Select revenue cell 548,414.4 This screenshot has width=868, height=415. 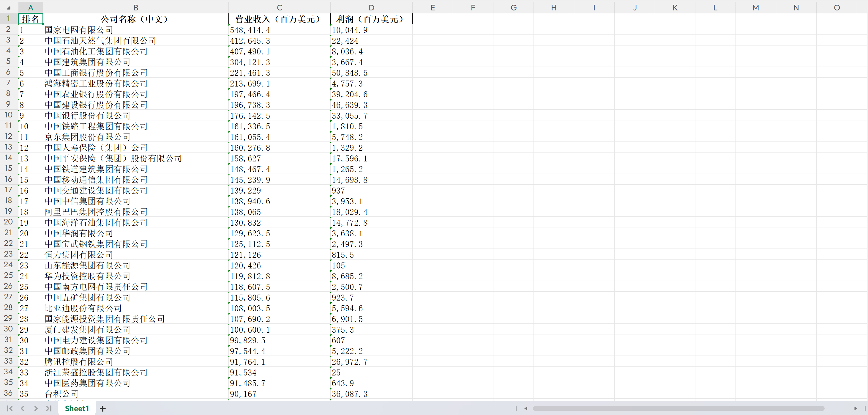(279, 30)
